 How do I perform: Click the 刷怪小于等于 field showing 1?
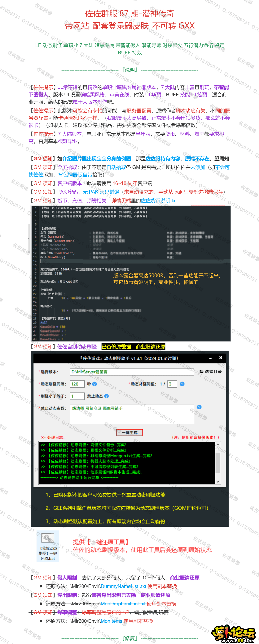[77, 396]
